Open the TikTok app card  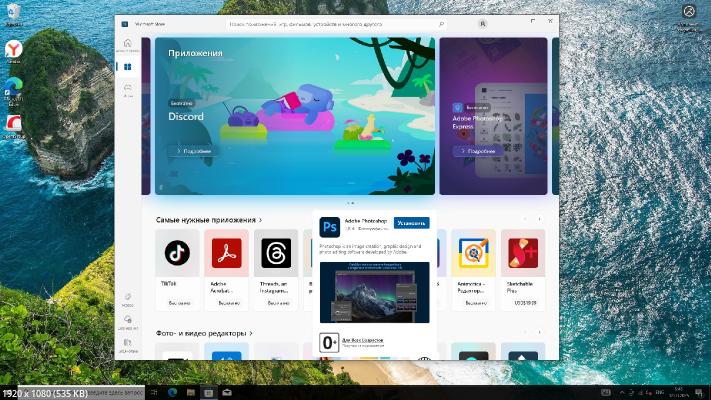click(x=177, y=269)
